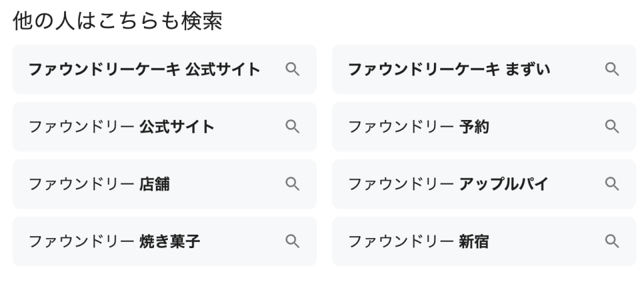644x282 pixels.
Task: Click the bold 焼き菓子 keyword
Action: coord(170,241)
